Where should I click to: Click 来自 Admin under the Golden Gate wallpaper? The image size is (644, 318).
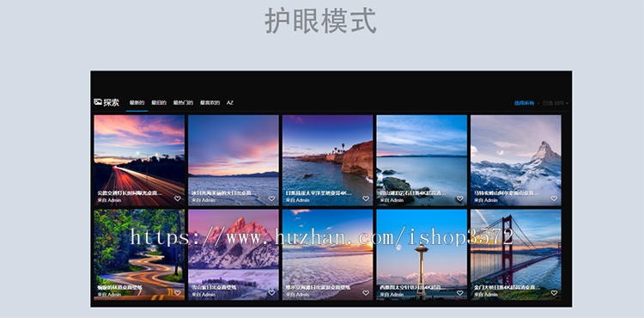486,295
